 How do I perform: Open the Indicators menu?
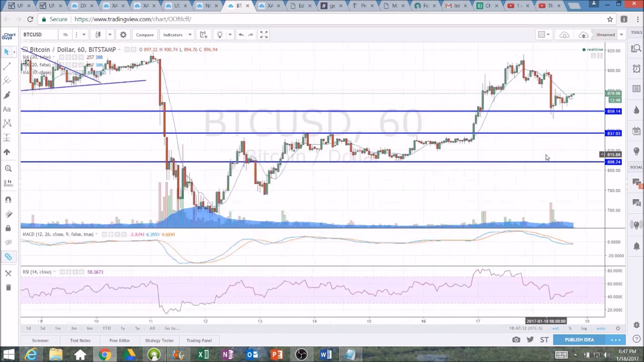tap(173, 35)
